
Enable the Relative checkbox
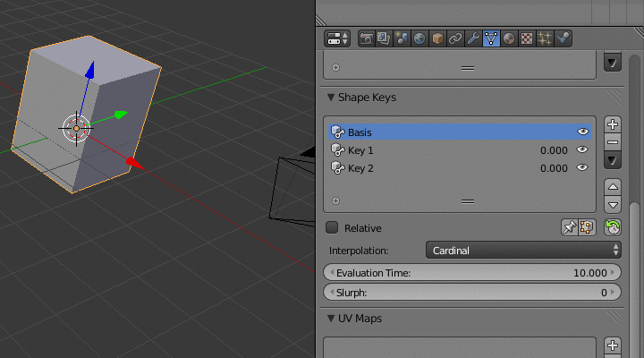pyautogui.click(x=332, y=227)
